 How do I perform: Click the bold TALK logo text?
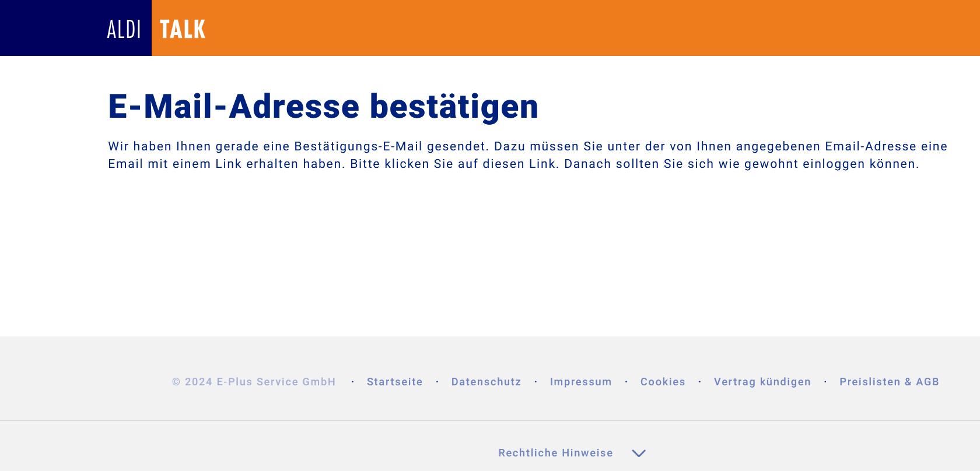point(183,29)
